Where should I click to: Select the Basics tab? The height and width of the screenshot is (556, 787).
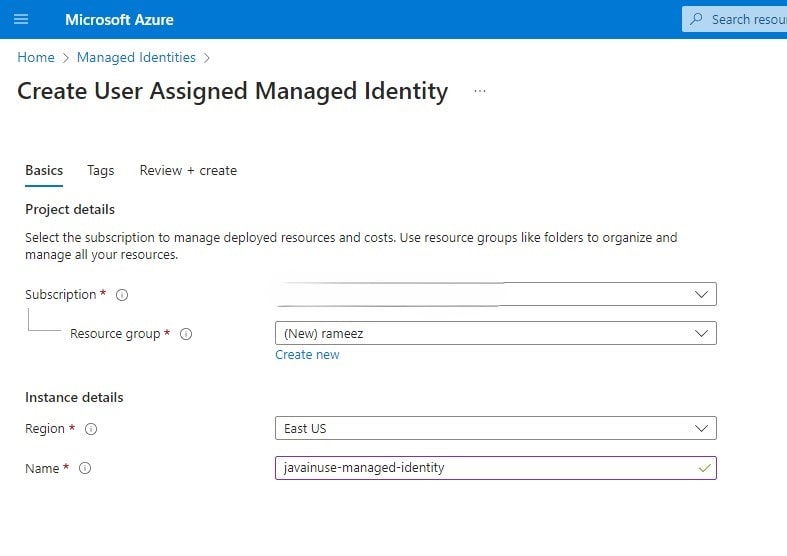coord(44,171)
